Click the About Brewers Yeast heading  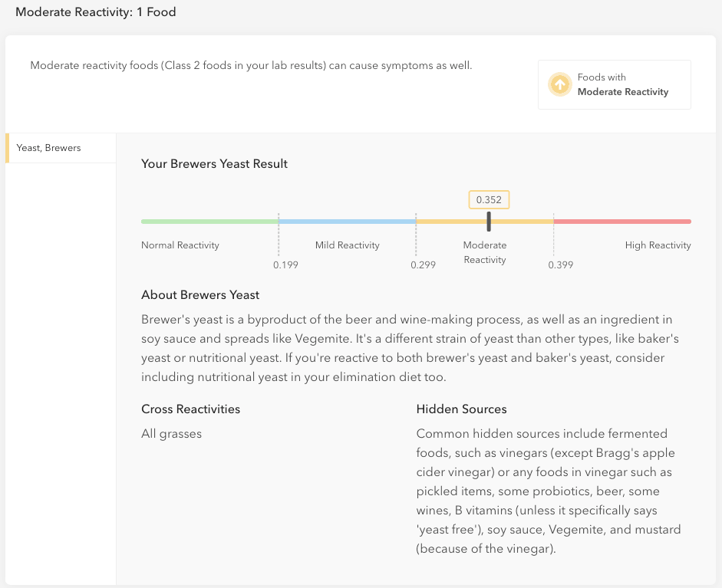[200, 295]
